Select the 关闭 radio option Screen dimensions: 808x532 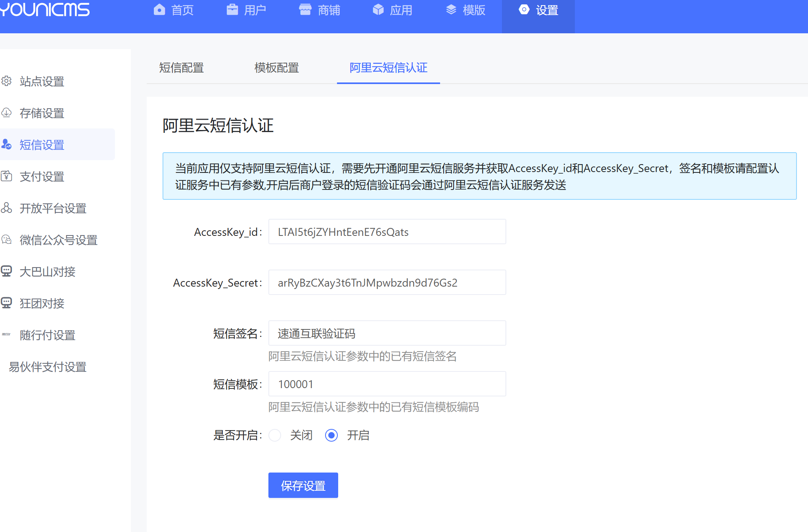pyautogui.click(x=275, y=435)
